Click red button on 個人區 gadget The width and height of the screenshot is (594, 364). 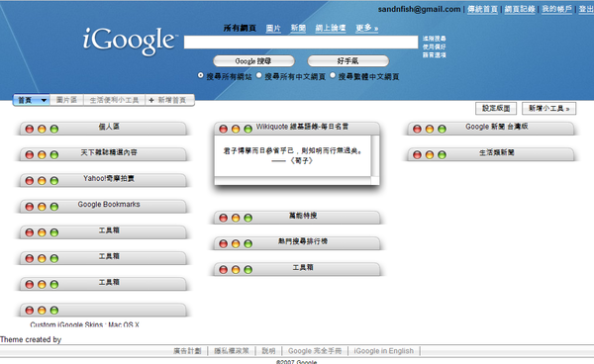pyautogui.click(x=30, y=129)
